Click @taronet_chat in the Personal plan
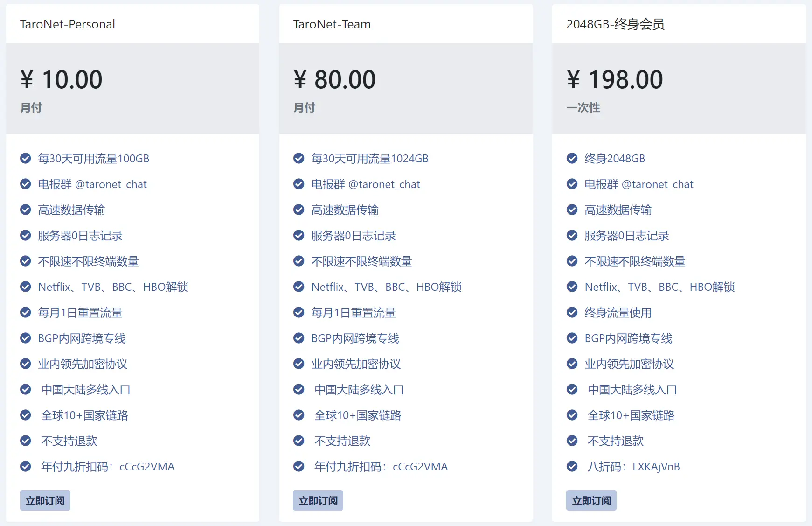Viewport: 812px width, 526px height. [x=111, y=184]
